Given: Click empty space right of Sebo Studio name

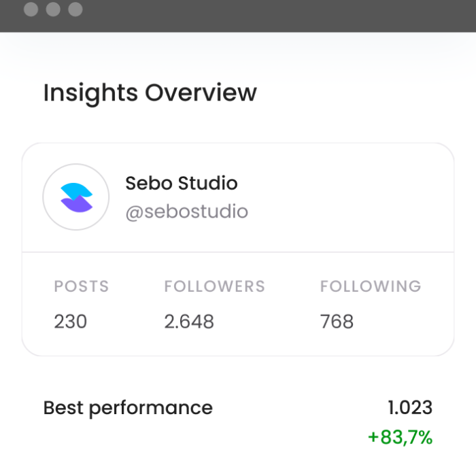Looking at the screenshot, I should pyautogui.click(x=343, y=184).
